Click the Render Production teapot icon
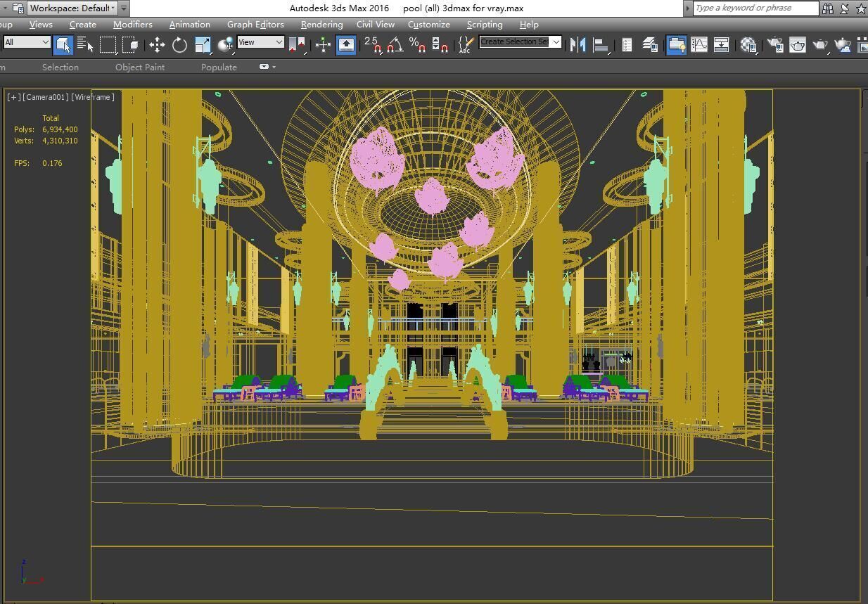This screenshot has height=604, width=868. [820, 45]
